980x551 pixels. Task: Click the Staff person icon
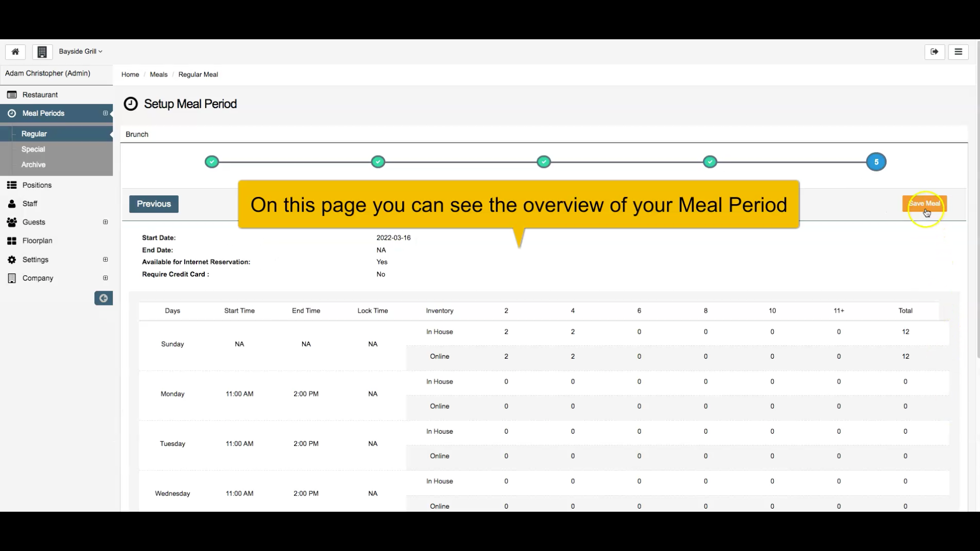tap(12, 204)
